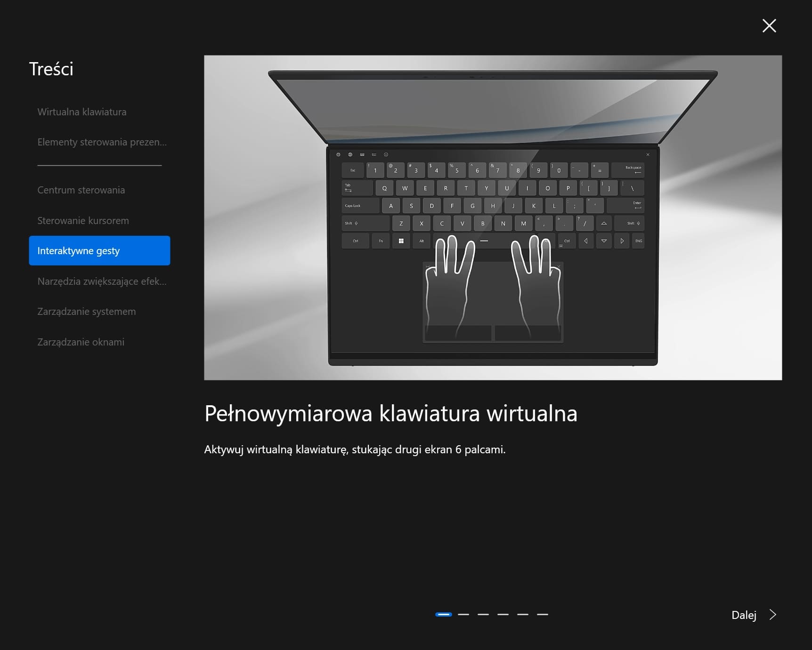Go to Centrum sterowania section
This screenshot has height=650, width=812.
(81, 190)
